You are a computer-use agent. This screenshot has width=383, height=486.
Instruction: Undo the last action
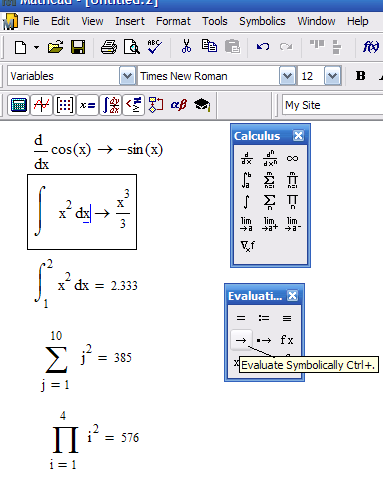pyautogui.click(x=263, y=47)
